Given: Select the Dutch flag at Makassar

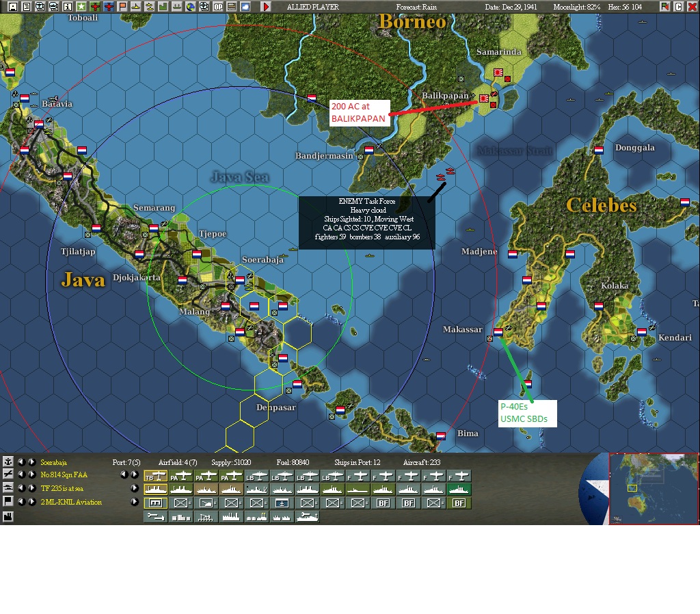Looking at the screenshot, I should (x=498, y=332).
